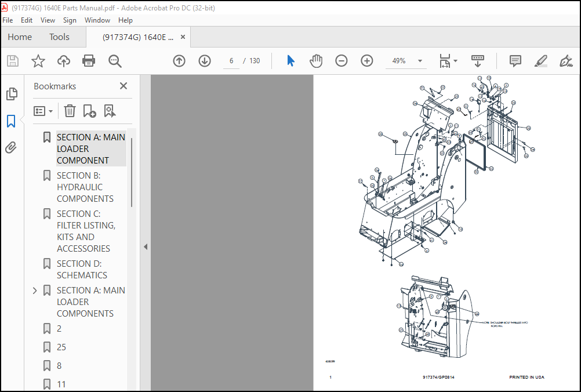Click the 130 total page count
Viewport: 581px width, 392px height.
coord(255,61)
